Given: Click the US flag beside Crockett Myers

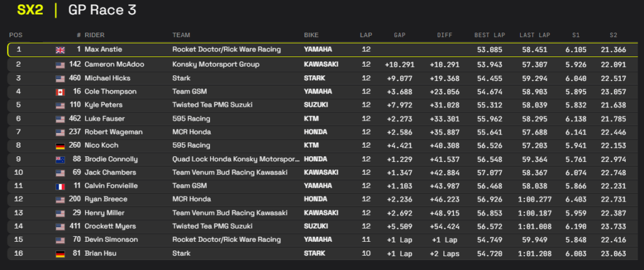Looking at the screenshot, I should click(60, 227).
